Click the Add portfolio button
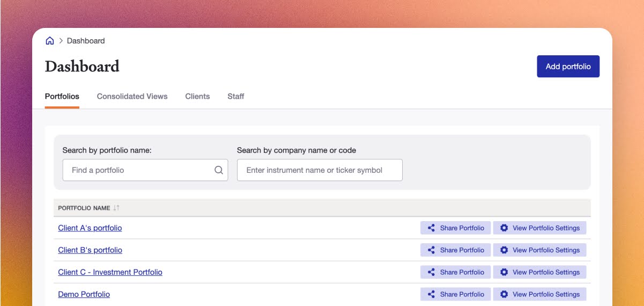Image resolution: width=644 pixels, height=306 pixels. point(568,67)
